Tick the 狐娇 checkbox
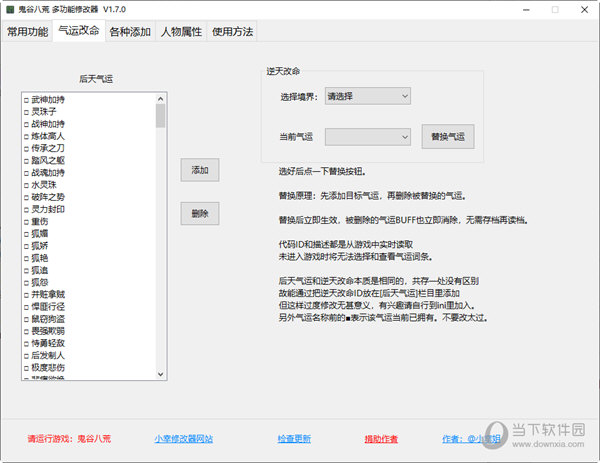The height and width of the screenshot is (463, 600). tap(26, 246)
